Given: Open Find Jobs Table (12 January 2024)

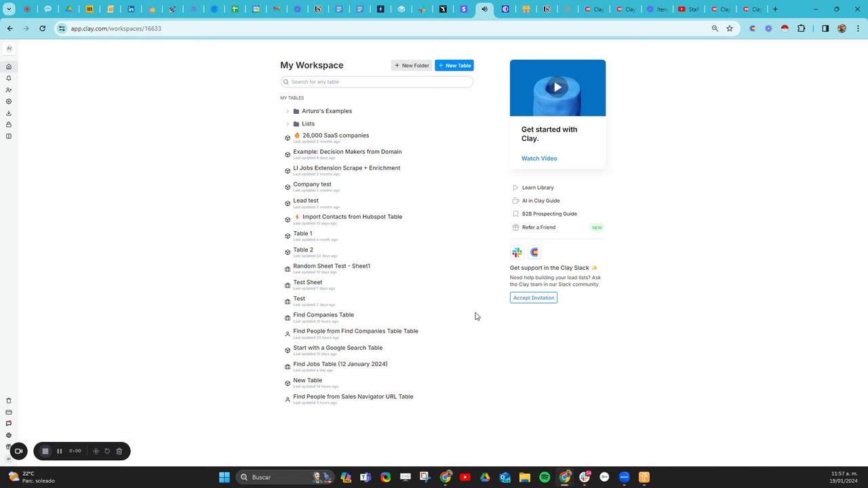Looking at the screenshot, I should (x=340, y=364).
